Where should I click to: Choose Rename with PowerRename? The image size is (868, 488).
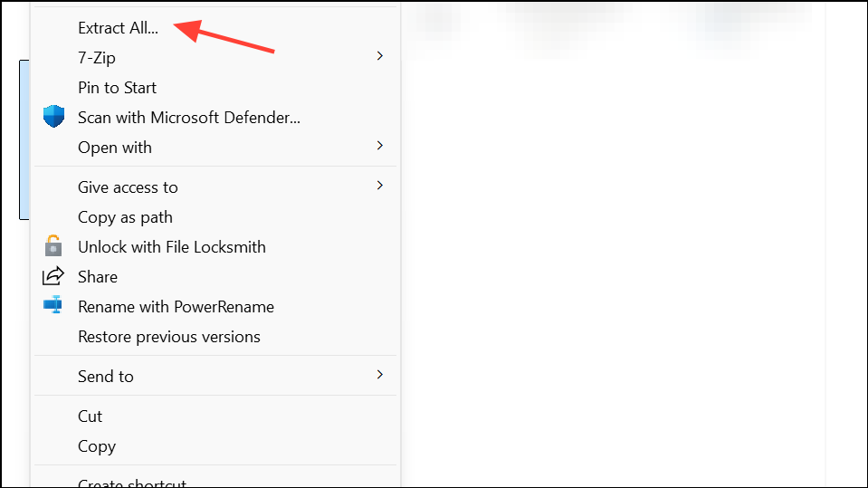(176, 307)
